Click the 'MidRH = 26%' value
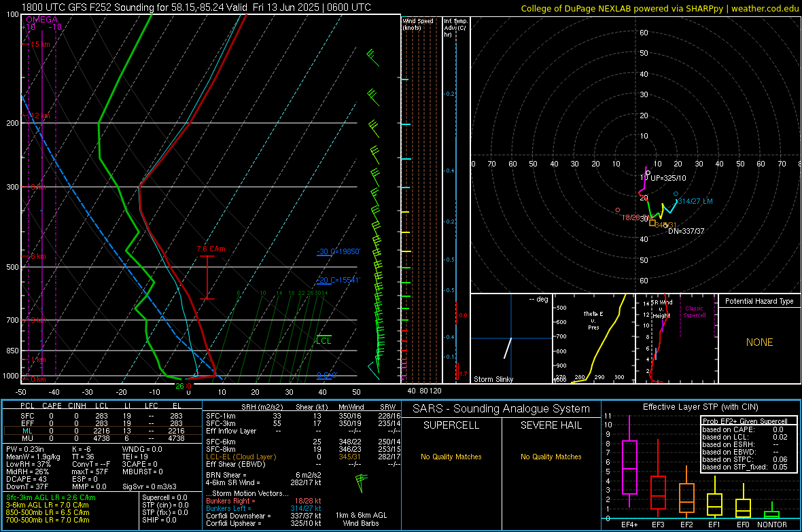802x532 pixels. point(28,472)
